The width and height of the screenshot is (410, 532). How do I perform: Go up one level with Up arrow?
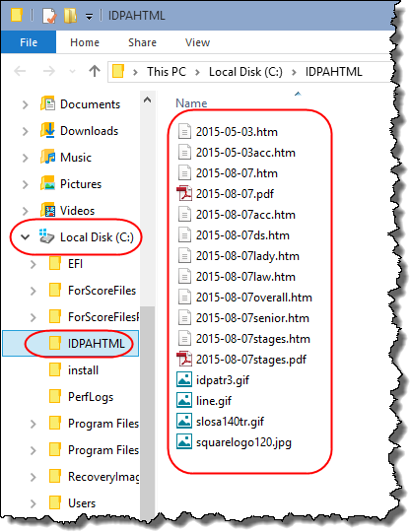pos(95,71)
